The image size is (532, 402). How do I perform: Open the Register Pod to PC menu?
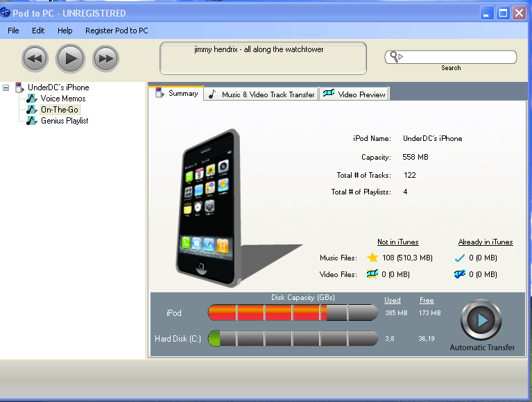pos(117,31)
